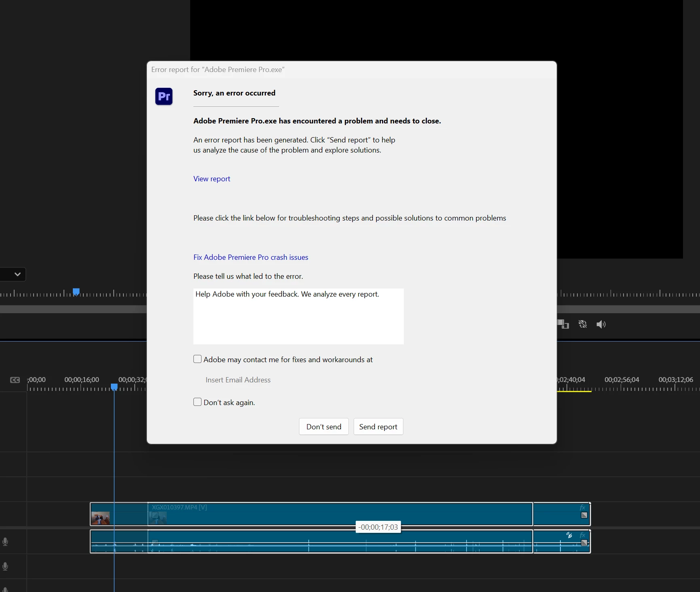
Task: Click the 'Sorry, an error occurred' heading
Action: coord(234,93)
